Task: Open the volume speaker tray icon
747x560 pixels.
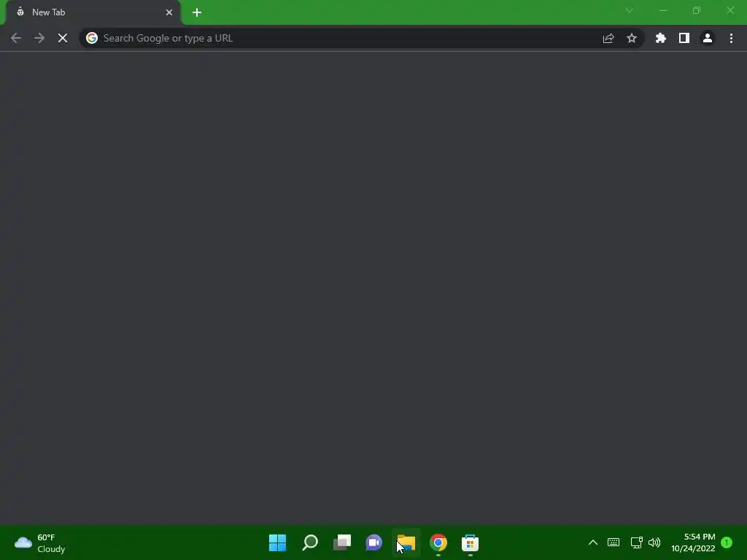Action: click(654, 542)
